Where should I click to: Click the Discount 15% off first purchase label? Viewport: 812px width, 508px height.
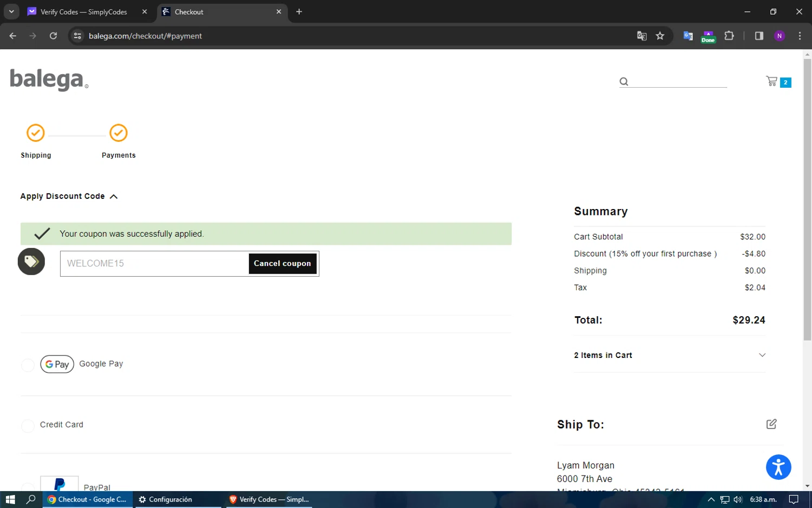(x=645, y=254)
